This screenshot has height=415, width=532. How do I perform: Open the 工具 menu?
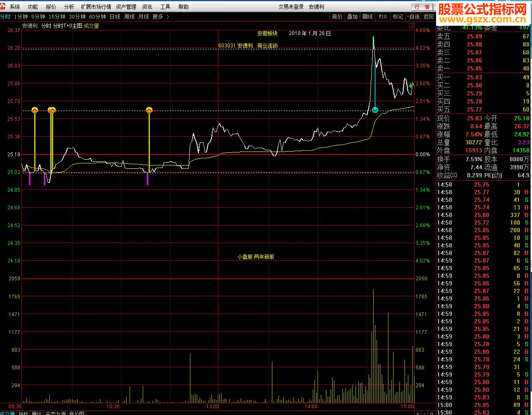166,7
